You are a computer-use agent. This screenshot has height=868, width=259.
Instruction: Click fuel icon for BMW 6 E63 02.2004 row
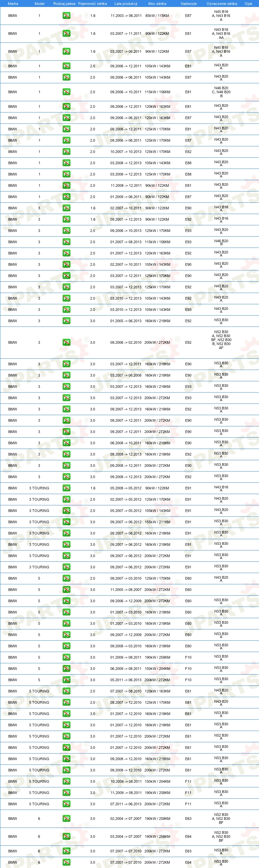[66, 819]
